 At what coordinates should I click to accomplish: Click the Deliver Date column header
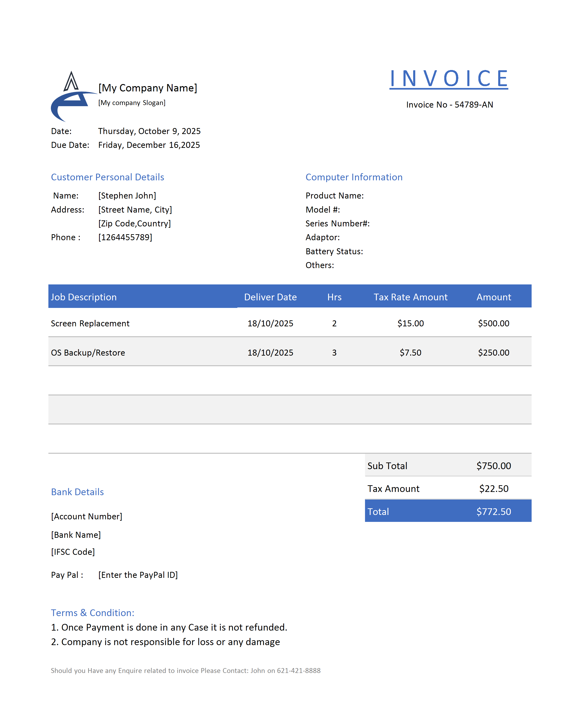click(x=270, y=297)
